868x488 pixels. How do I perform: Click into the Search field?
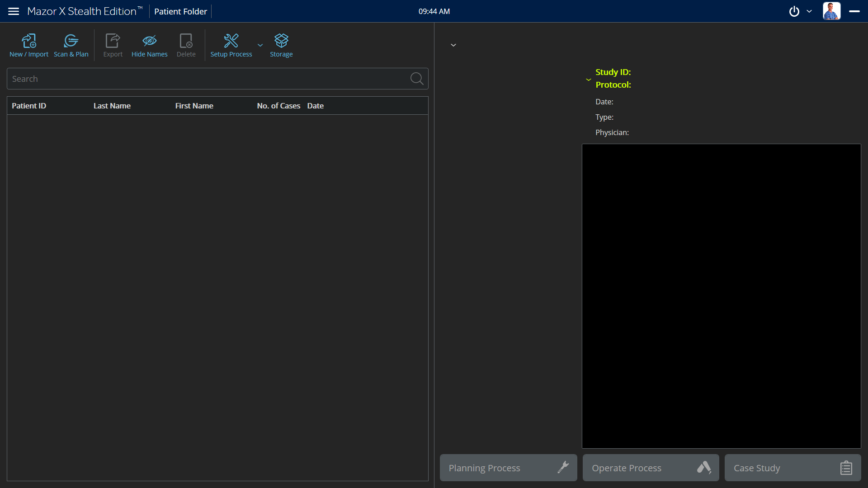pyautogui.click(x=208, y=79)
